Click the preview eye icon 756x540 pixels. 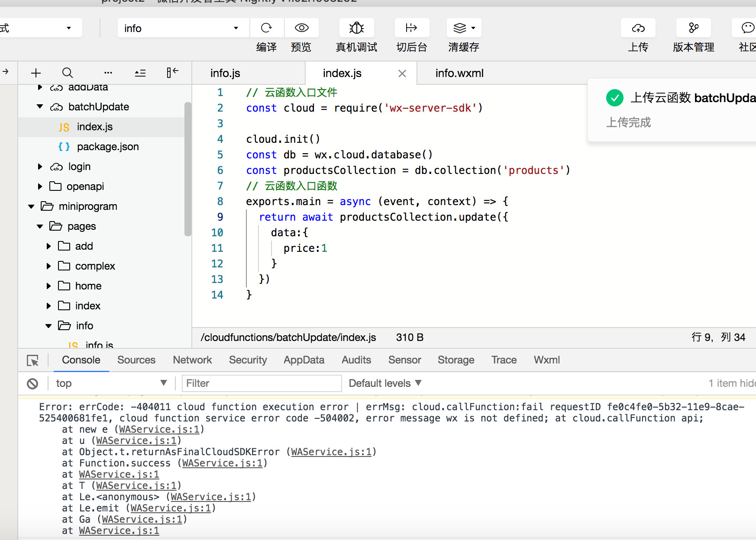pyautogui.click(x=301, y=28)
